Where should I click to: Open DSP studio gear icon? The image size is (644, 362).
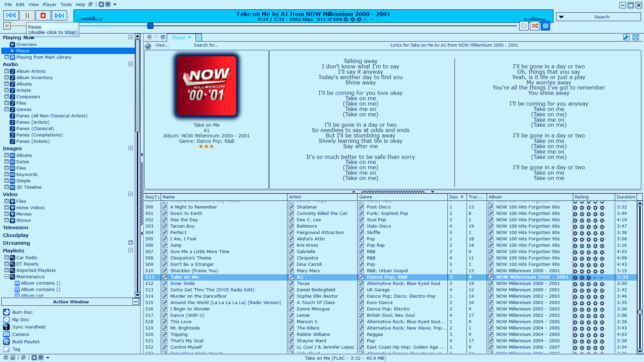point(545,26)
